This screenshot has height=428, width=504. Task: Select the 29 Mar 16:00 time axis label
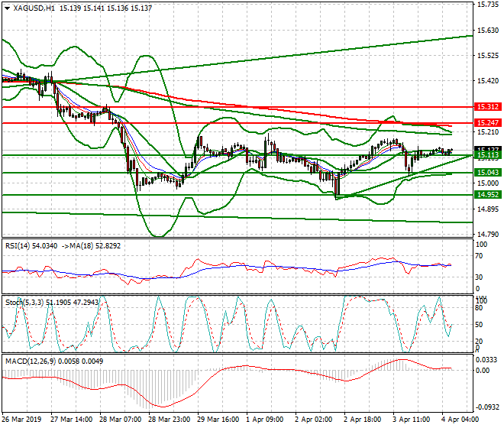tap(218, 420)
